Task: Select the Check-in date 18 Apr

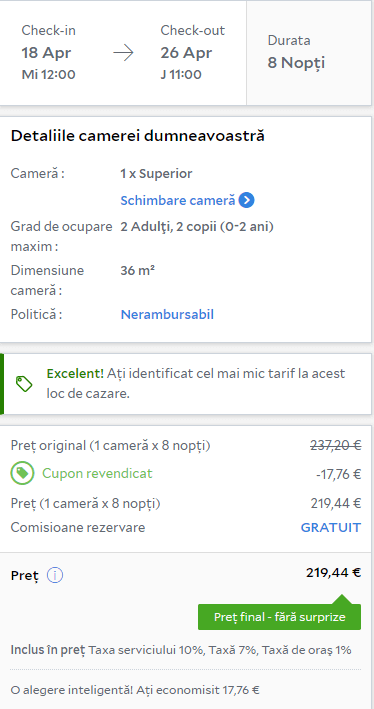Action: (46, 53)
